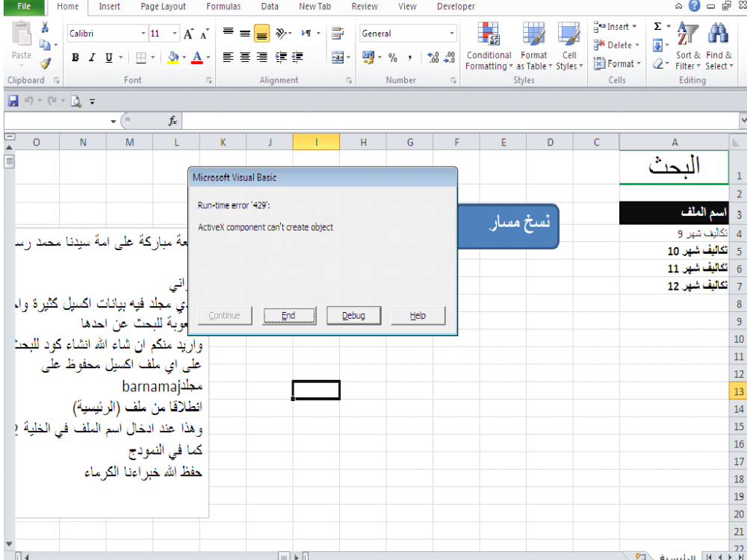Expand the Delete cells dropdown
747x560 pixels.
click(637, 46)
